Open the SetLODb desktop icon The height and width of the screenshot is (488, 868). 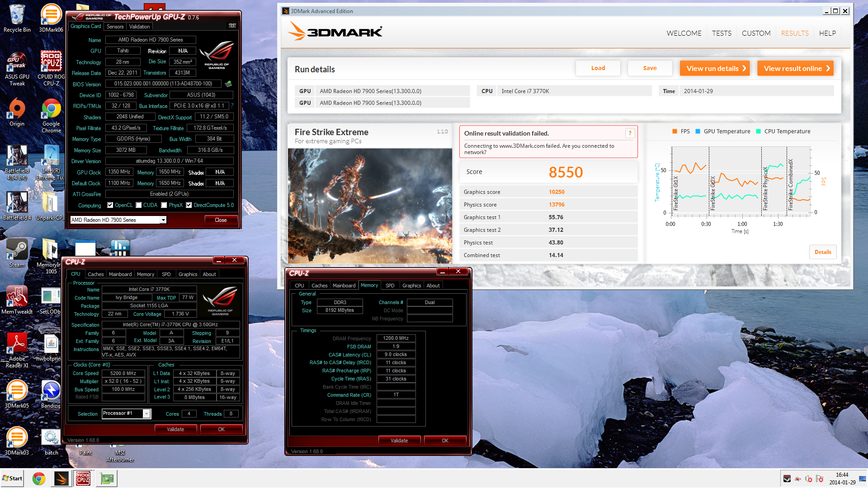click(x=50, y=300)
